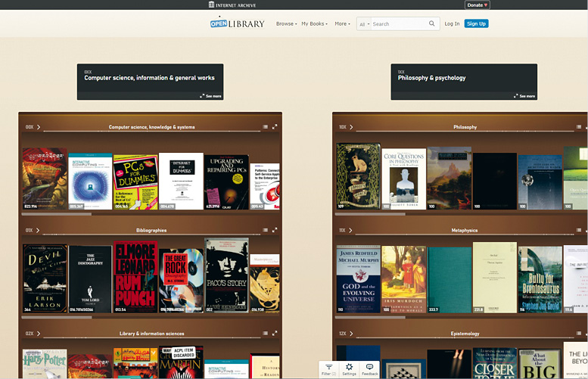Click the Bibliographies shelf title
This screenshot has width=588, height=379.
[151, 230]
